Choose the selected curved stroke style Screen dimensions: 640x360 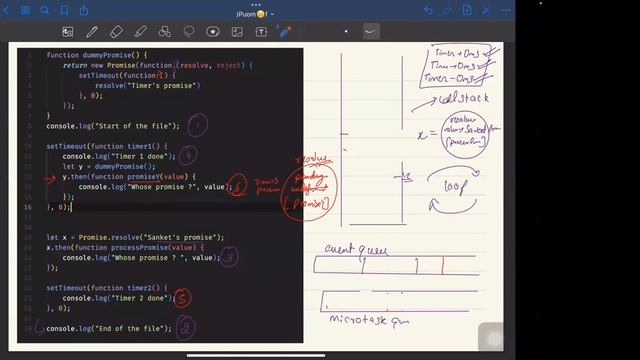coord(371,31)
